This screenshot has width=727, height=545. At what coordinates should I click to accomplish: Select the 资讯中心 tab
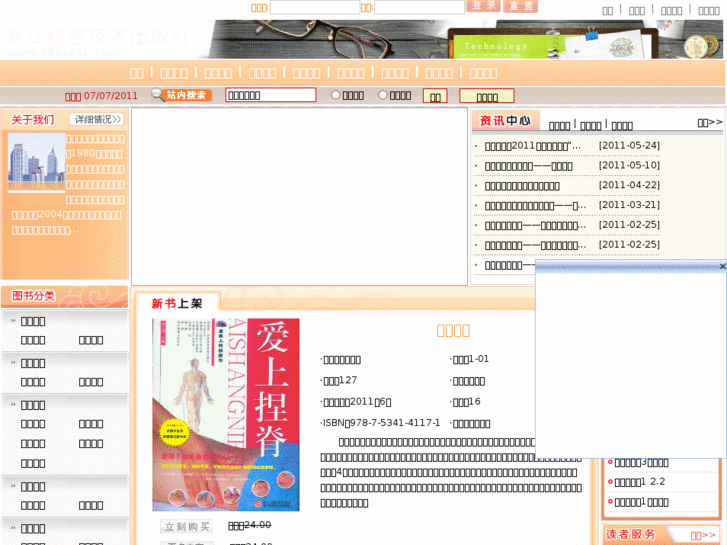point(505,121)
